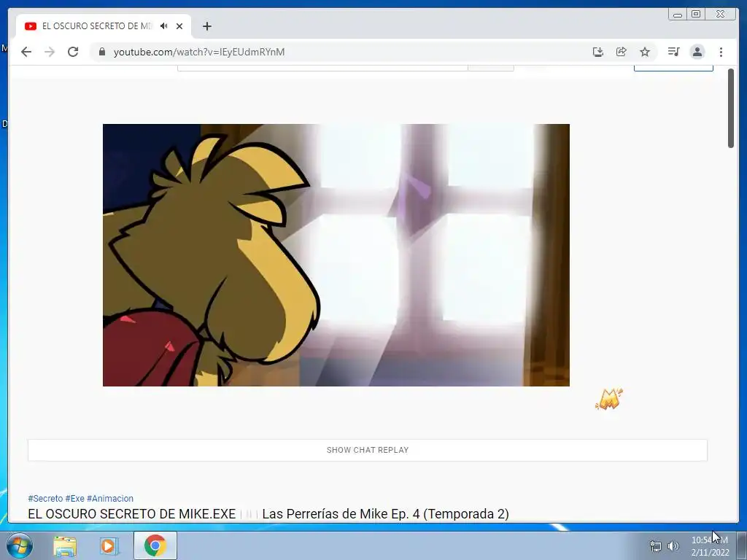This screenshot has height=560, width=747.
Task: Open volume icon in system tray
Action: 673,546
